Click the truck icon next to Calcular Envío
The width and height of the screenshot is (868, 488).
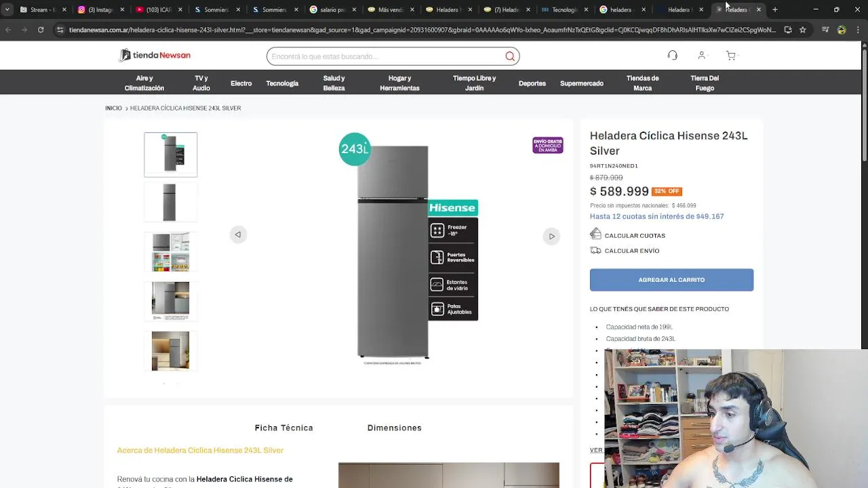(595, 250)
